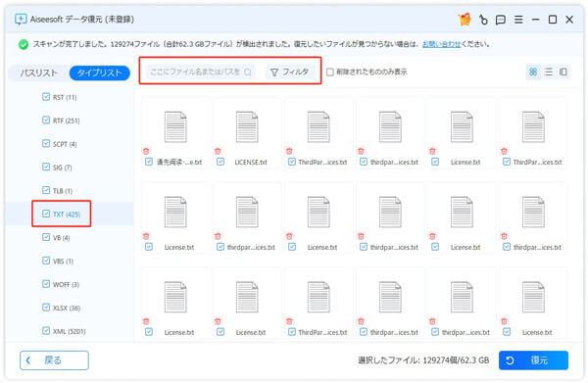
Task: Select the タイプリスト tab
Action: [x=99, y=72]
